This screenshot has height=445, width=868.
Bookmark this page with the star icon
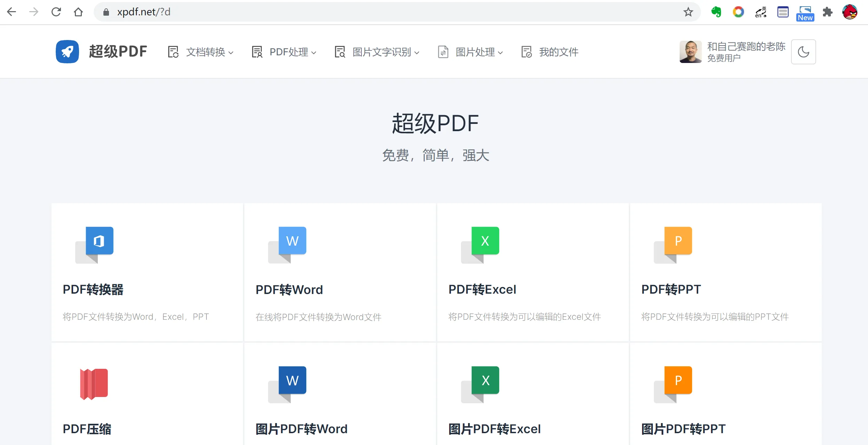[x=688, y=12]
